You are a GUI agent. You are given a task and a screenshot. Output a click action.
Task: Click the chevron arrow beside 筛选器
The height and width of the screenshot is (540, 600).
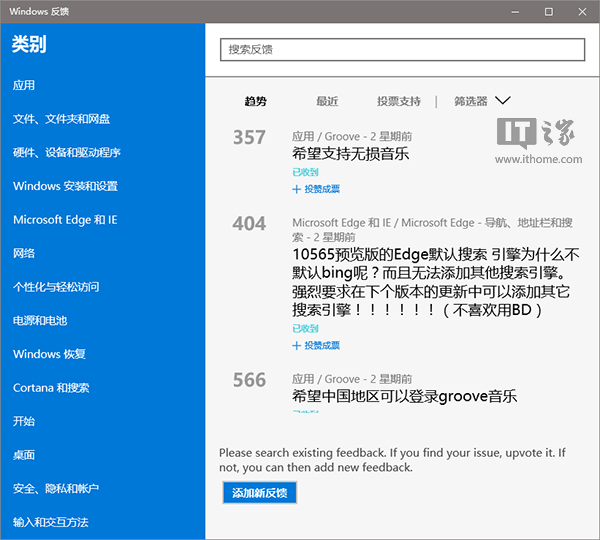click(502, 100)
